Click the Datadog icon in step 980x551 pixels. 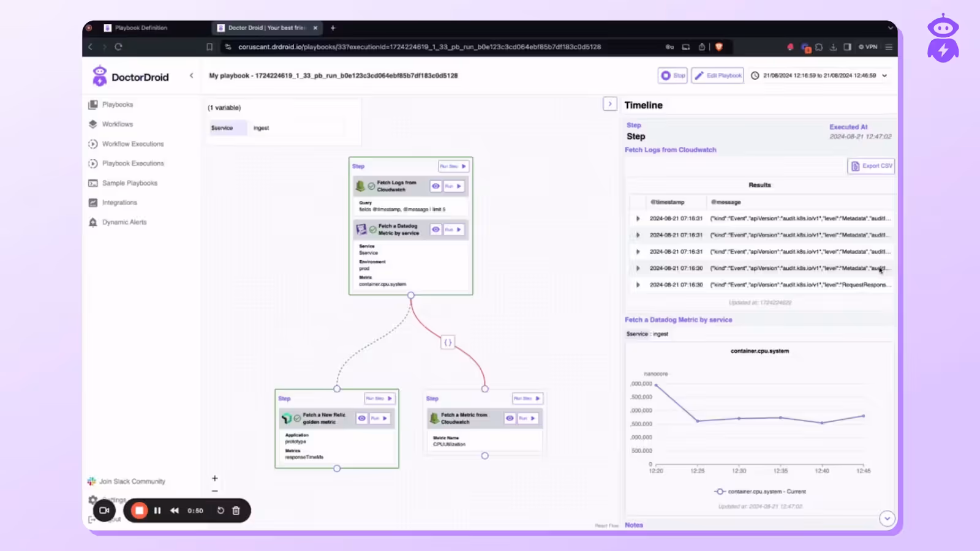(361, 230)
